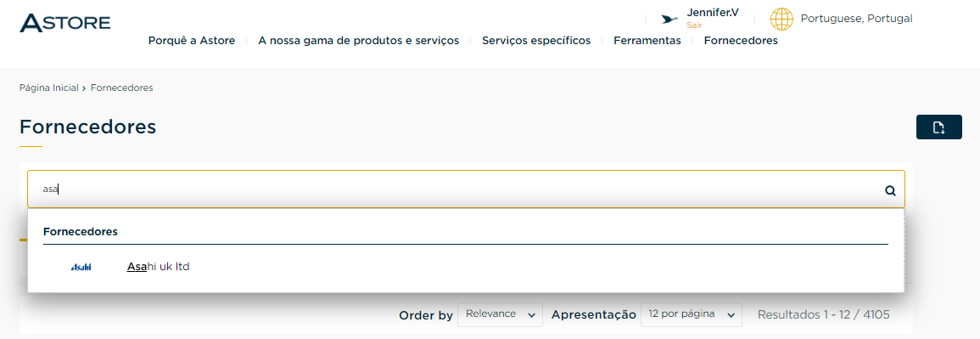980x339 pixels.
Task: Click the globe language icon
Action: tap(781, 19)
